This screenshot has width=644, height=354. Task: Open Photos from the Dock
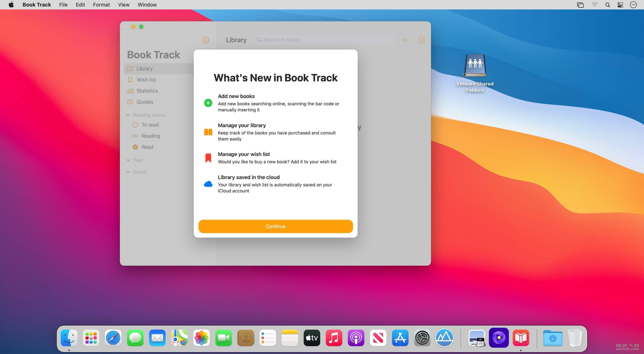pyautogui.click(x=202, y=338)
